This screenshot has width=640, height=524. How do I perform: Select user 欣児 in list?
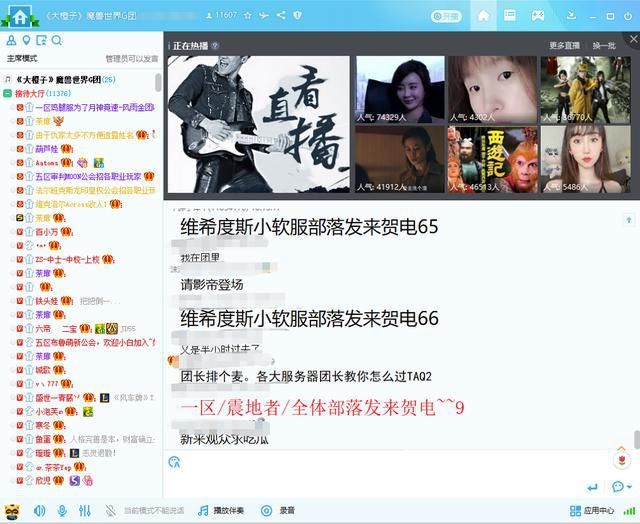[x=43, y=481]
